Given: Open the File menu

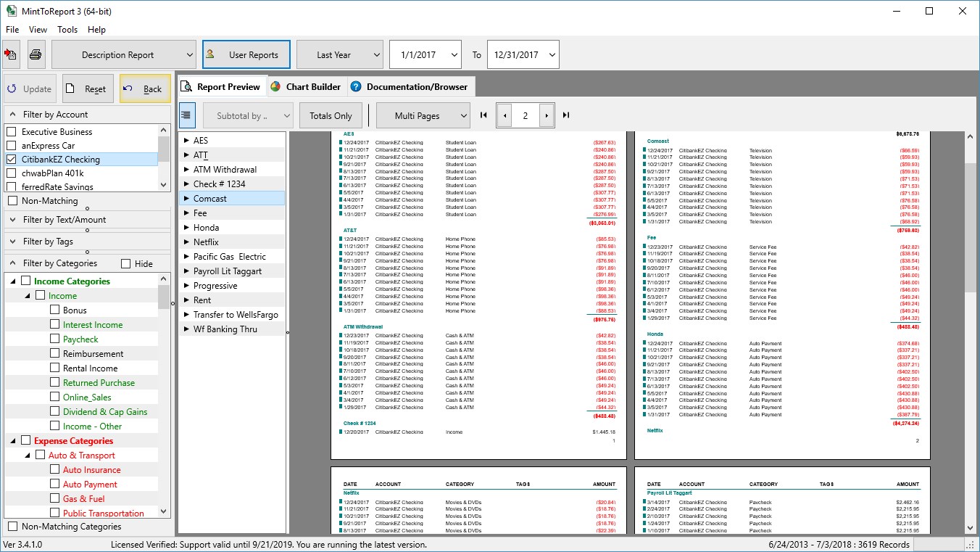Looking at the screenshot, I should (x=12, y=30).
